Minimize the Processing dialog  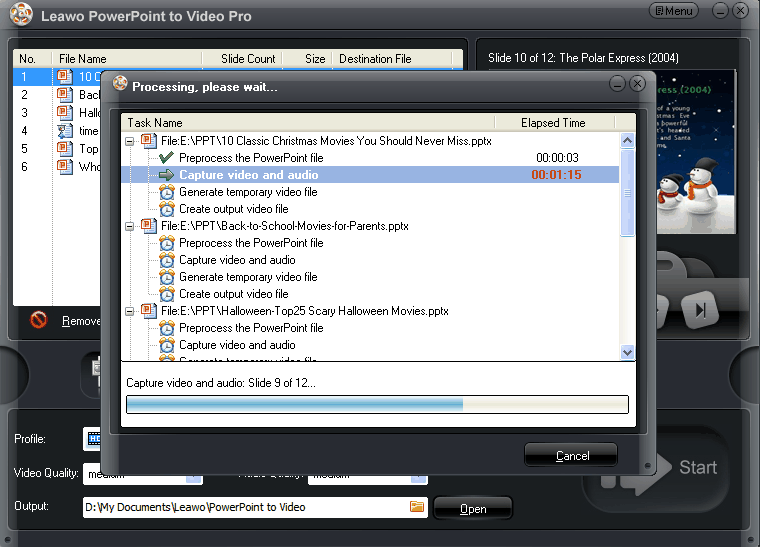point(618,84)
